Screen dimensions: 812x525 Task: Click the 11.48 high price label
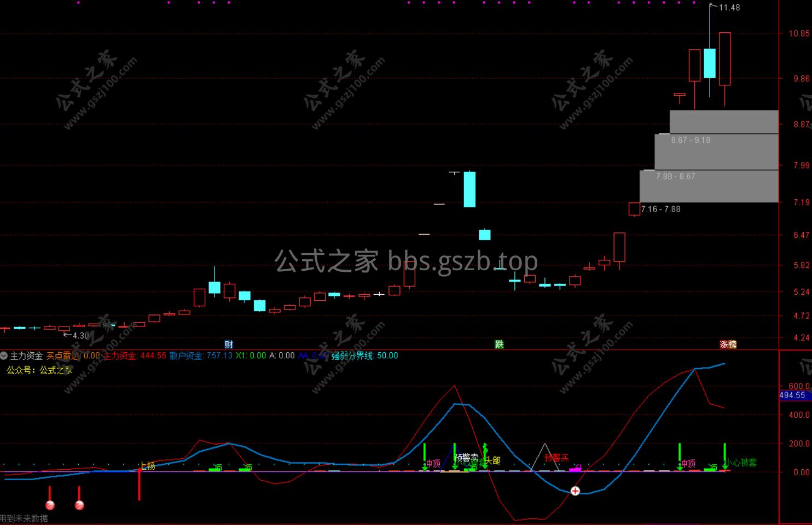tap(729, 8)
